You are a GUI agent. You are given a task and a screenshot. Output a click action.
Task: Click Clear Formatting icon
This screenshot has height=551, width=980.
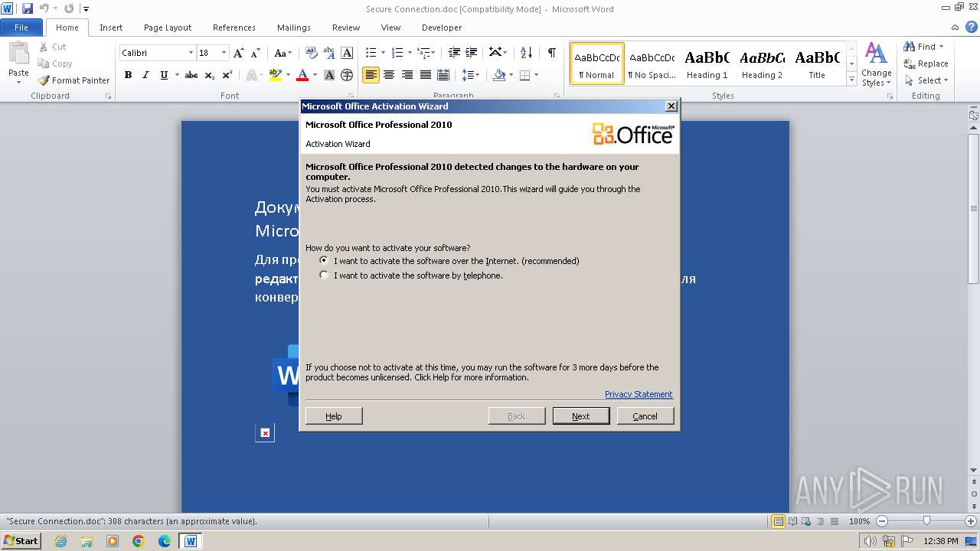pos(311,53)
